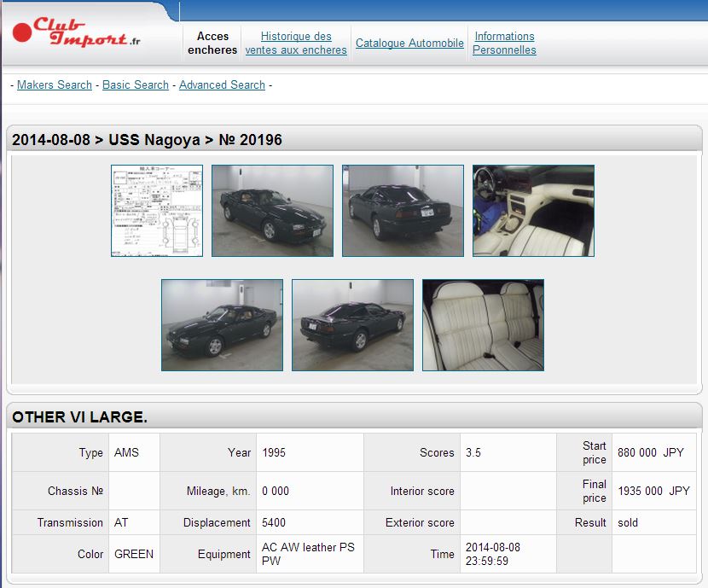The height and width of the screenshot is (588, 708).
Task: Open Informations Personnelles page
Action: 504,43
